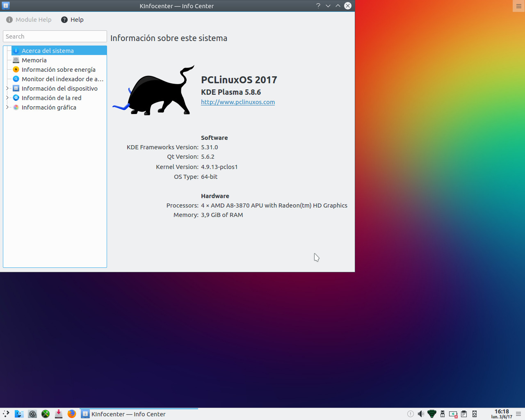
Task: Open notifications tray icon
Action: [411, 414]
